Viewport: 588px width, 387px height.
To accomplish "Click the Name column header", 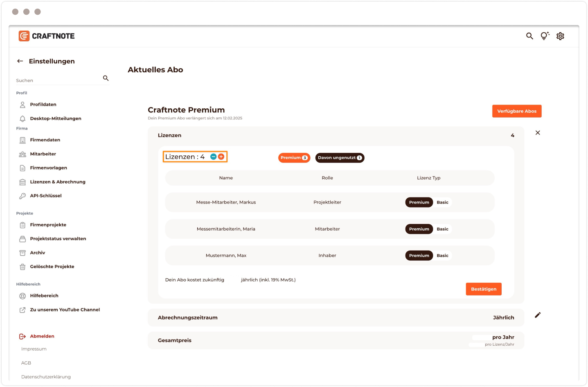I will 226,178.
